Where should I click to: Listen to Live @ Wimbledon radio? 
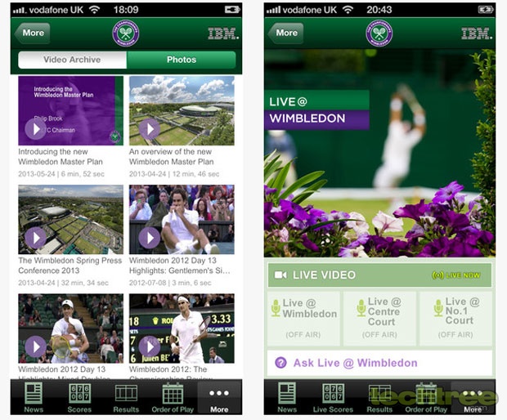pos(303,319)
